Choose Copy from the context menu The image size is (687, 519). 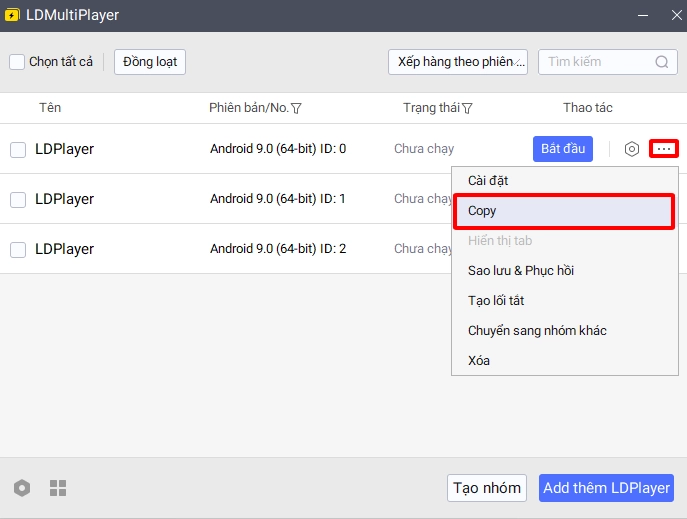(565, 211)
